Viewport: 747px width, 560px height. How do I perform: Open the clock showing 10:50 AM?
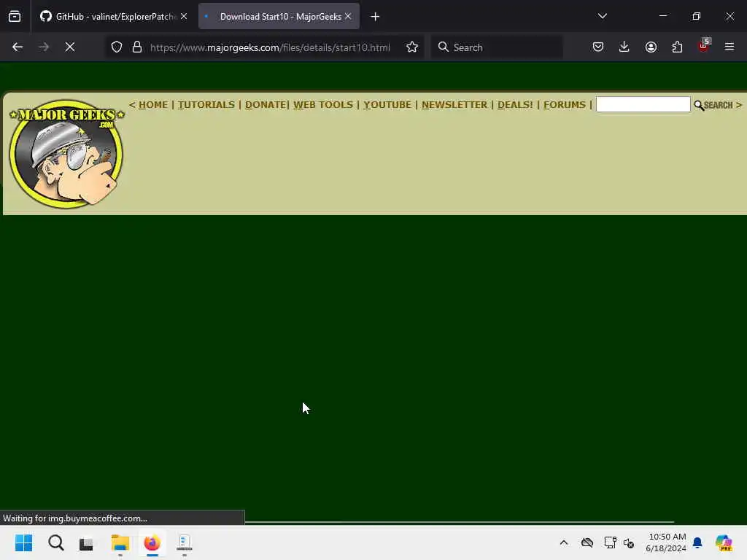pyautogui.click(x=667, y=542)
